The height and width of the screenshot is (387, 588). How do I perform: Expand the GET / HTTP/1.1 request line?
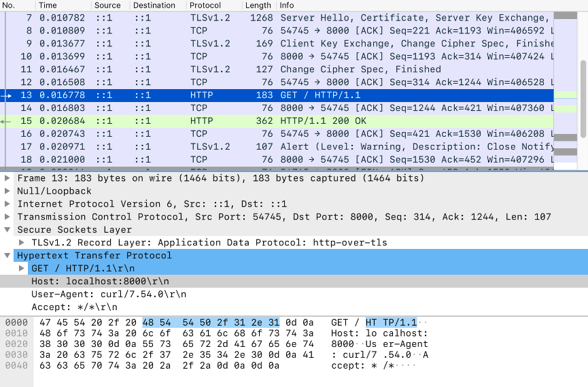[x=22, y=269]
